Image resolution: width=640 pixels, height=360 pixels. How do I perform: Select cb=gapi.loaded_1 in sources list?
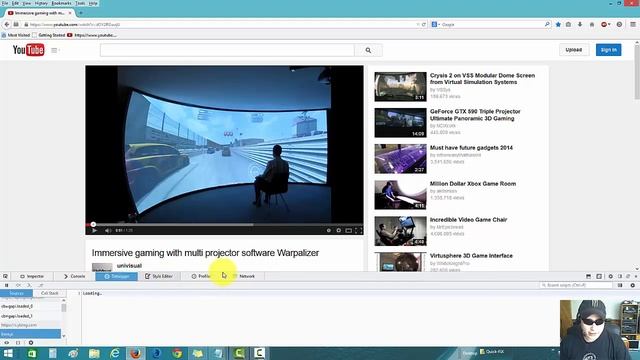[30, 316]
